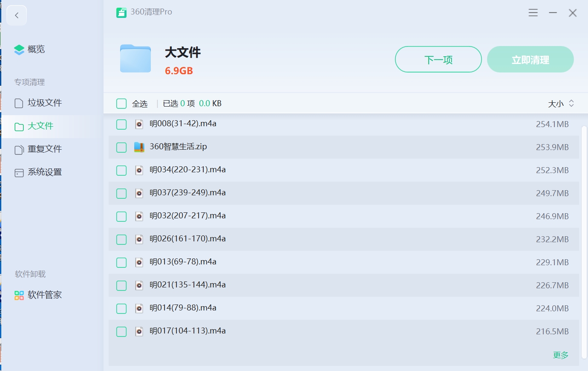Click the size value 226.7MB
Screen dimensions: 588x371
[x=552, y=286]
